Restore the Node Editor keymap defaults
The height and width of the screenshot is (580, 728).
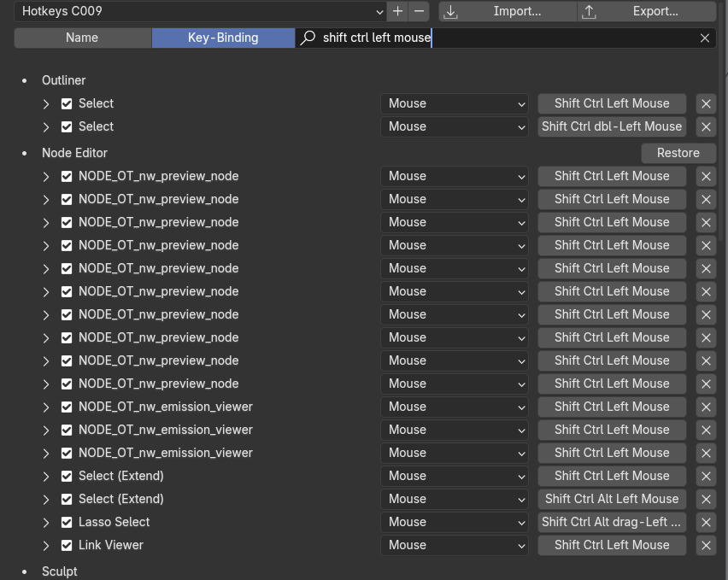[678, 153]
